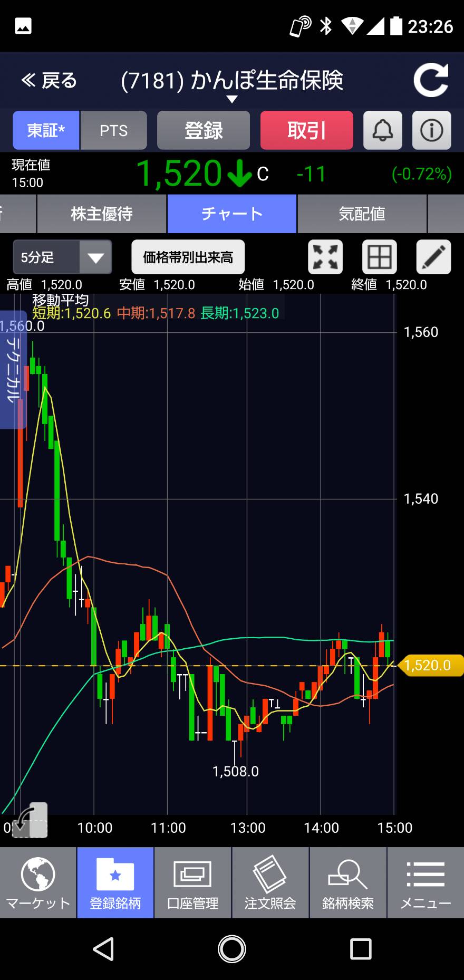Screen dimensions: 464x980
Task: Expand the chart to fullscreen
Action: [x=325, y=257]
